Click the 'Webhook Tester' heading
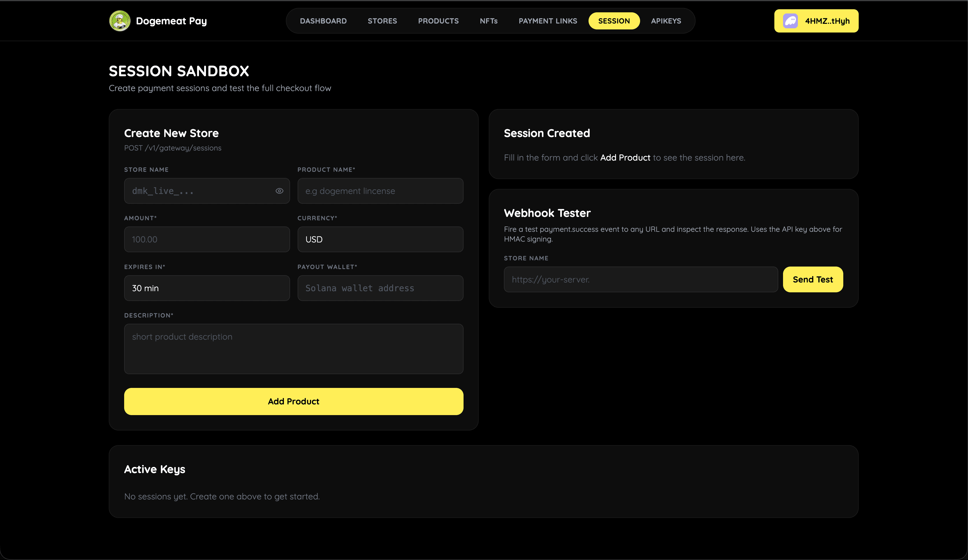Viewport: 968px width, 560px height. click(547, 213)
